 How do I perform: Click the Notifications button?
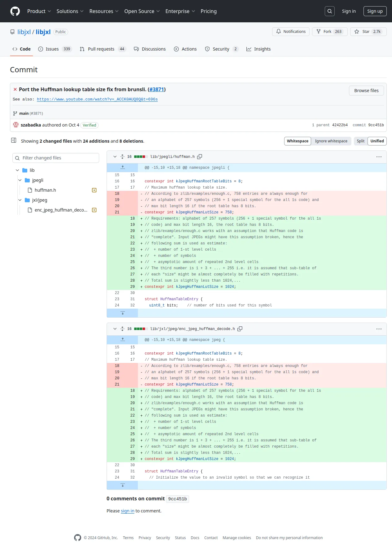click(291, 32)
